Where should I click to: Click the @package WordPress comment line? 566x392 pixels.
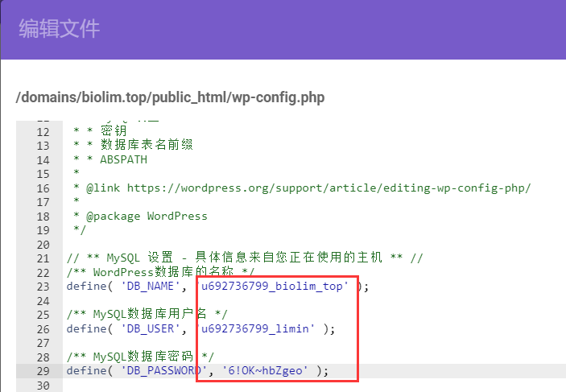[140, 217]
